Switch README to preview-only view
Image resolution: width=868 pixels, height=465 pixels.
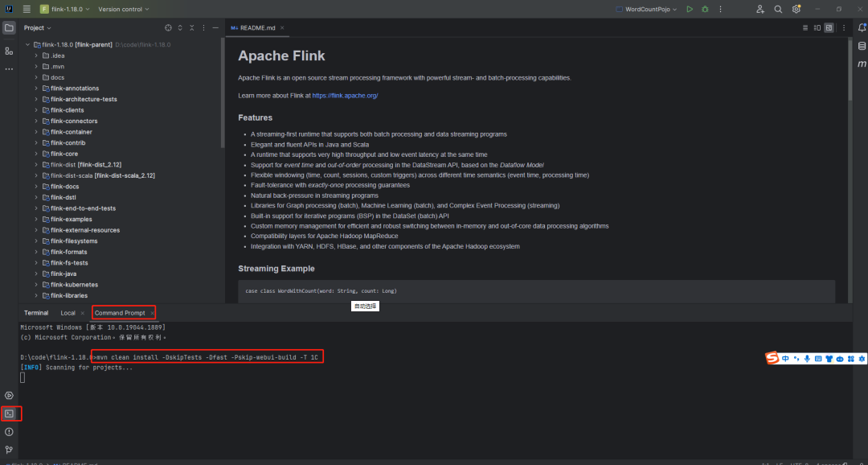[x=829, y=27]
